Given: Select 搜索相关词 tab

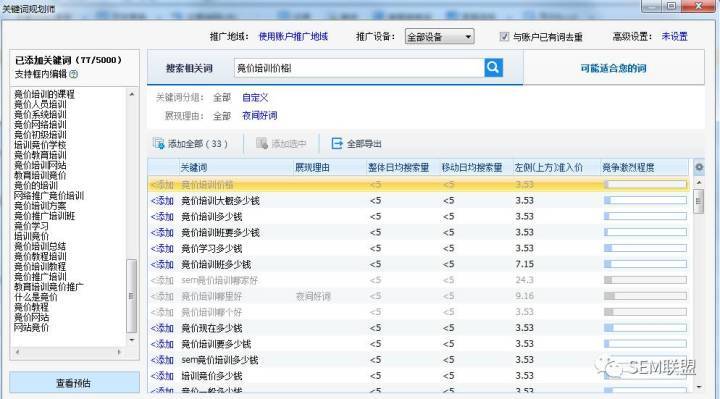Looking at the screenshot, I should (189, 68).
